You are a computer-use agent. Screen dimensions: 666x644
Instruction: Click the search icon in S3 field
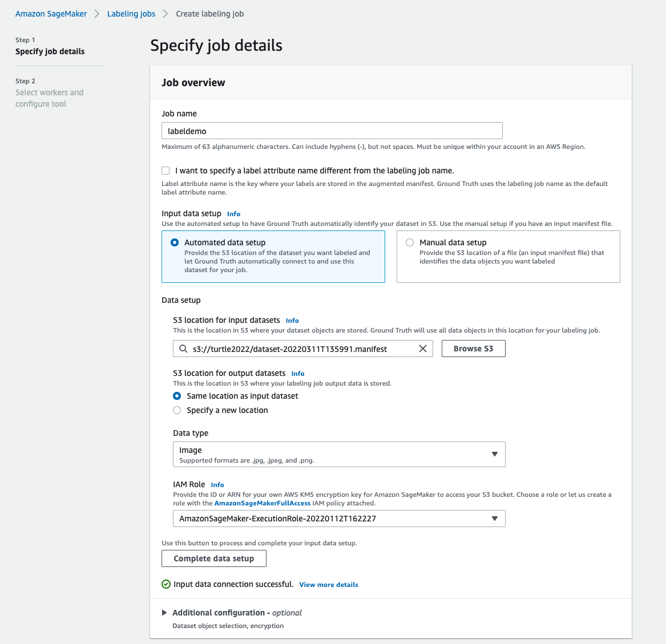pos(183,349)
